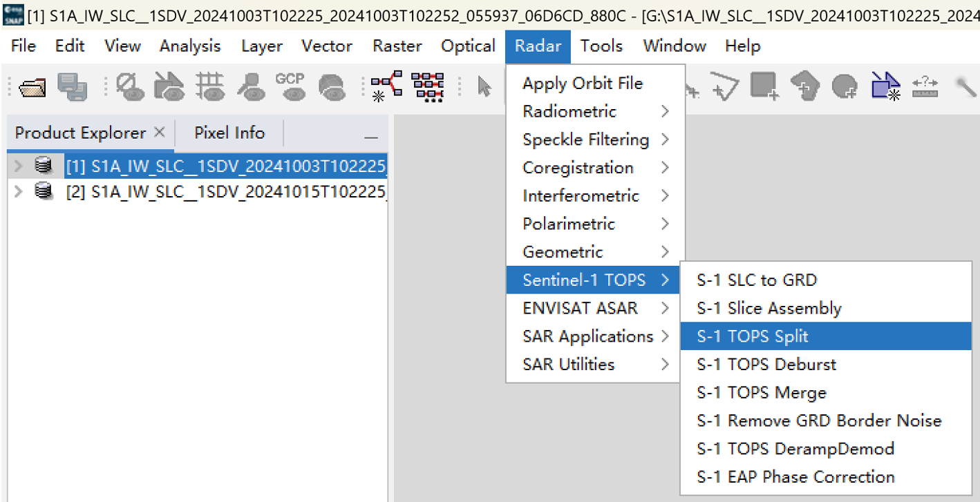Image resolution: width=980 pixels, height=502 pixels.
Task: Open the Edit menu
Action: [70, 46]
